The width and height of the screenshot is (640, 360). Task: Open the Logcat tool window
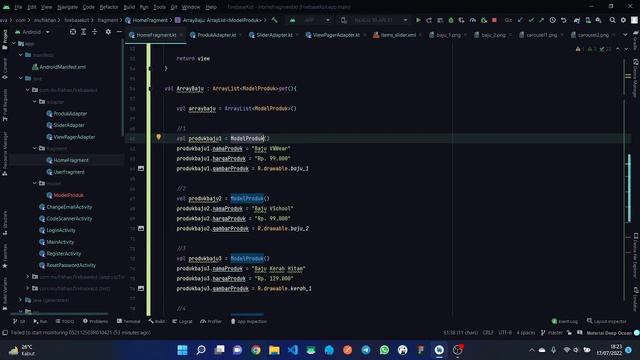tap(182, 322)
